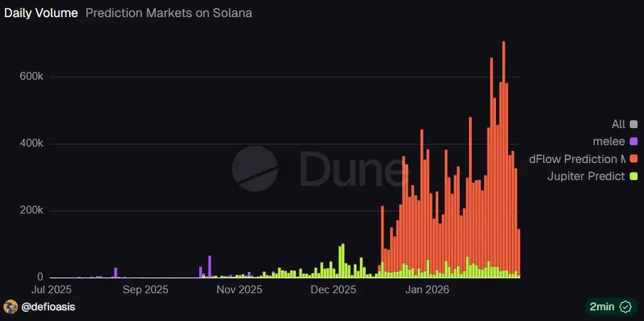
Task: Toggle the All series legend label
Action: click(618, 124)
